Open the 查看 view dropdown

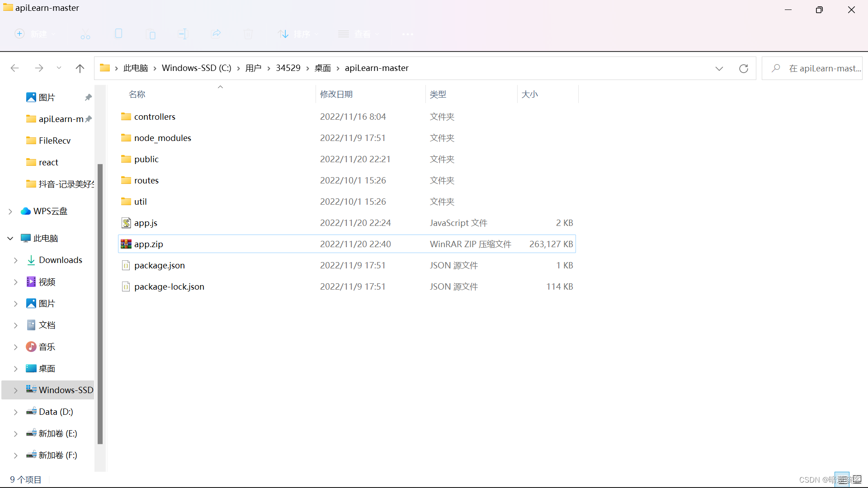tap(359, 34)
